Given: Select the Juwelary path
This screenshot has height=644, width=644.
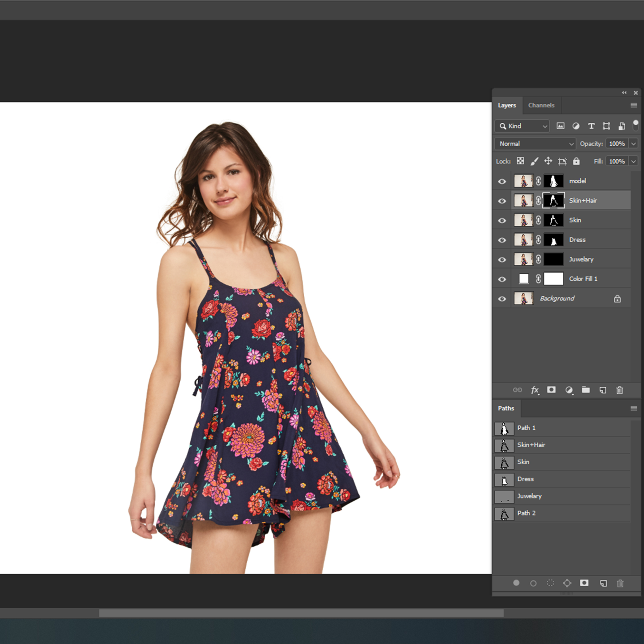Looking at the screenshot, I should [x=529, y=496].
